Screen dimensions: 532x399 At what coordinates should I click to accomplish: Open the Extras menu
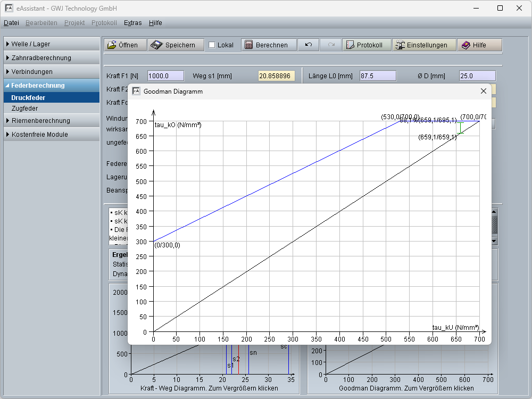pyautogui.click(x=132, y=23)
